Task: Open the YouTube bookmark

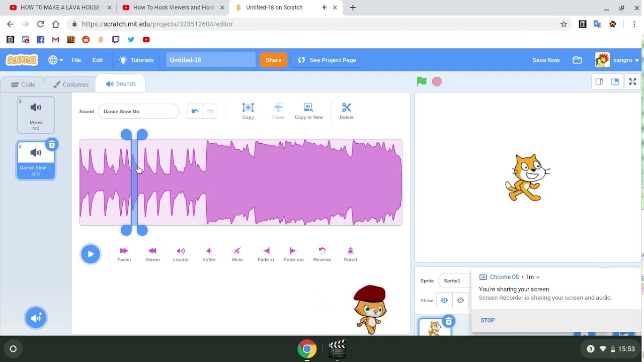Action: pos(146,39)
